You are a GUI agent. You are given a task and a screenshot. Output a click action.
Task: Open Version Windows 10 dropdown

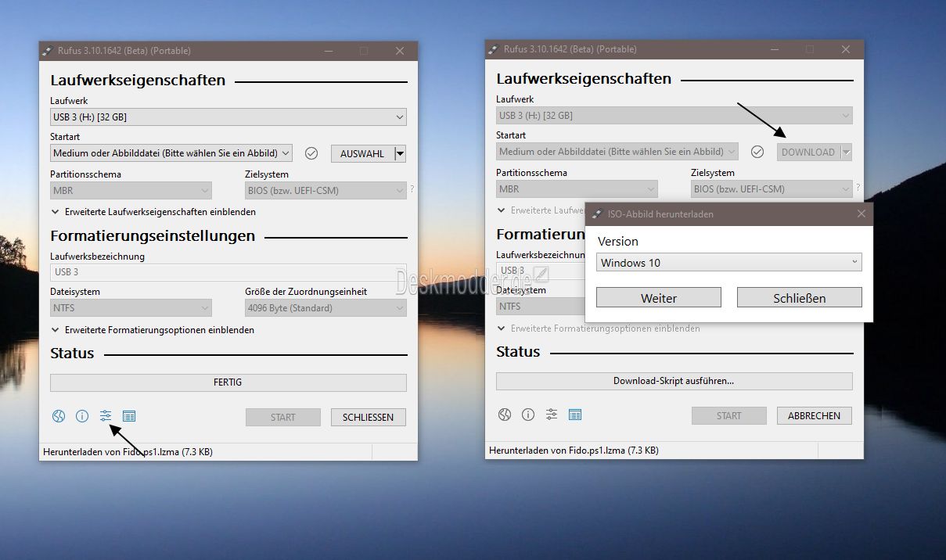click(x=729, y=263)
